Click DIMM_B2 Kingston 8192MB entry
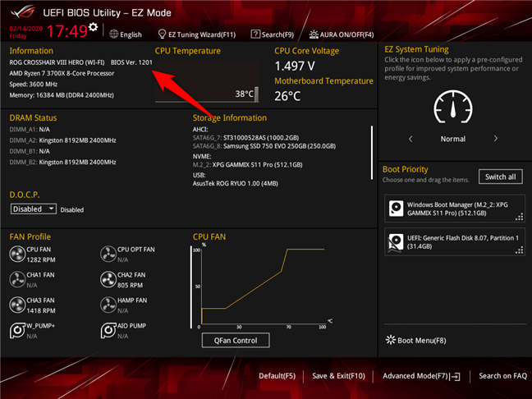Image resolution: width=532 pixels, height=399 pixels. tap(62, 163)
